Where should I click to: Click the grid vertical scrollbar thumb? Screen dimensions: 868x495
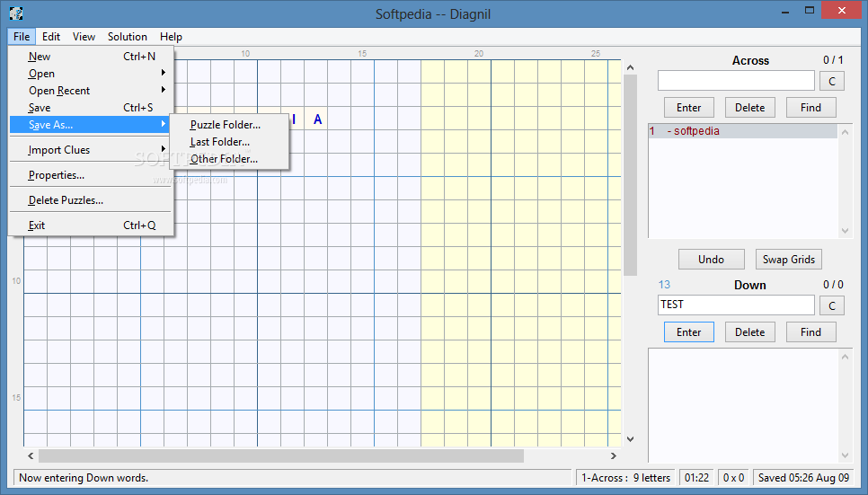click(x=630, y=175)
